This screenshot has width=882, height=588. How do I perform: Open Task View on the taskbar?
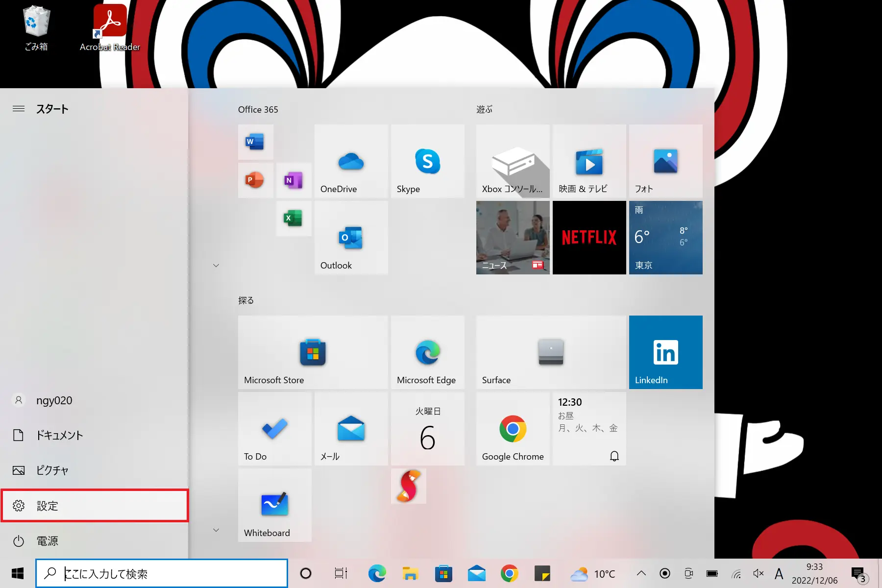coord(341,573)
